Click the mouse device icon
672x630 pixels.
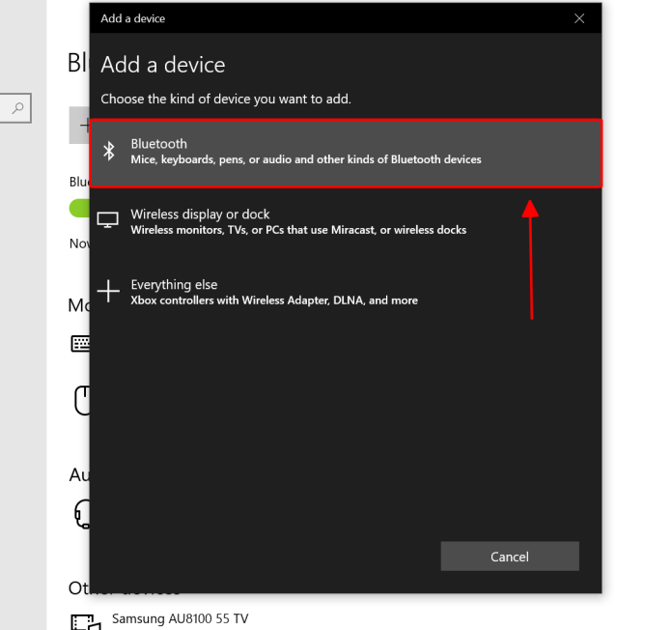(81, 399)
